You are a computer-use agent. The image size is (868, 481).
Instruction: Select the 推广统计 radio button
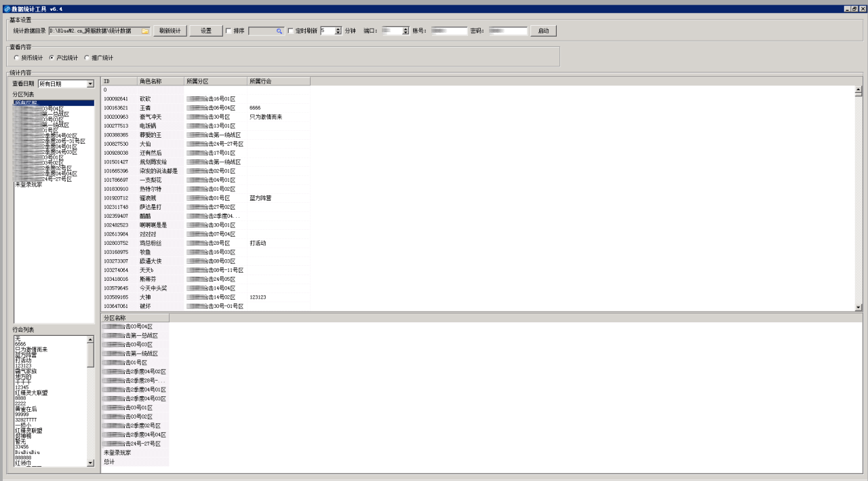tap(87, 58)
